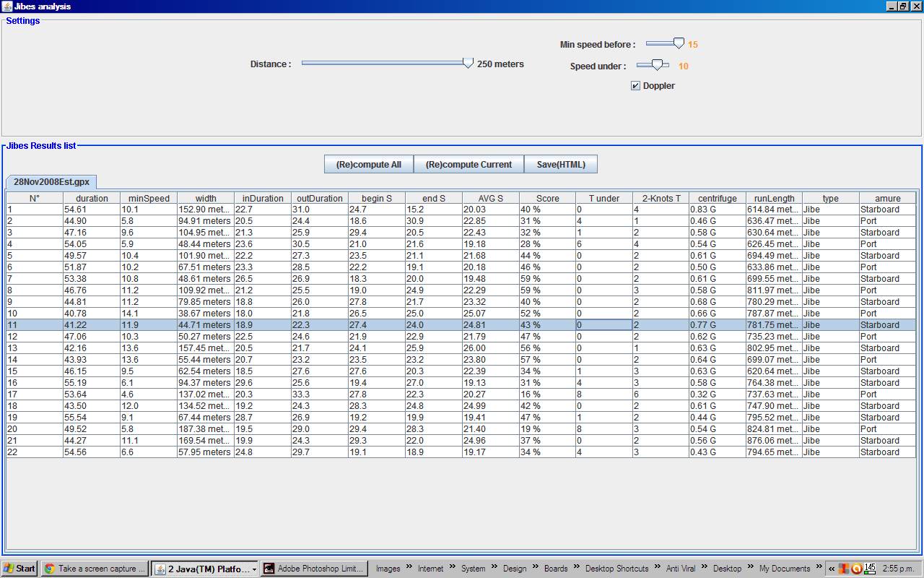The image size is (924, 578).
Task: Uncheck the Doppler checkbox
Action: click(x=635, y=85)
